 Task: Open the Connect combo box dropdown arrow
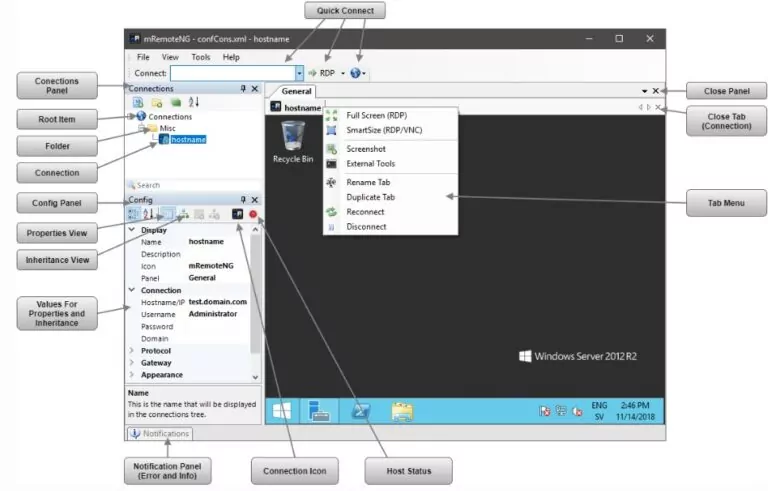tap(299, 73)
